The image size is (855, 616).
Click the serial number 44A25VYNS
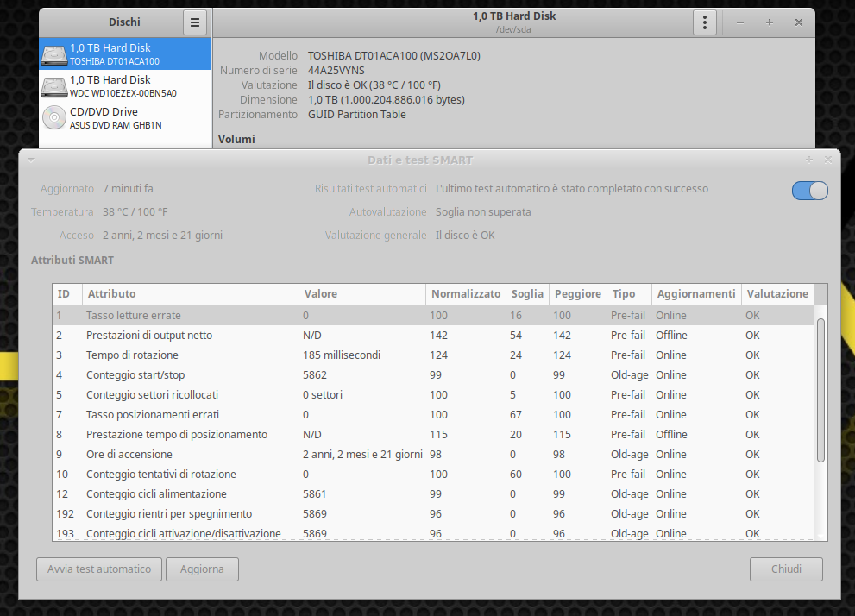point(336,71)
